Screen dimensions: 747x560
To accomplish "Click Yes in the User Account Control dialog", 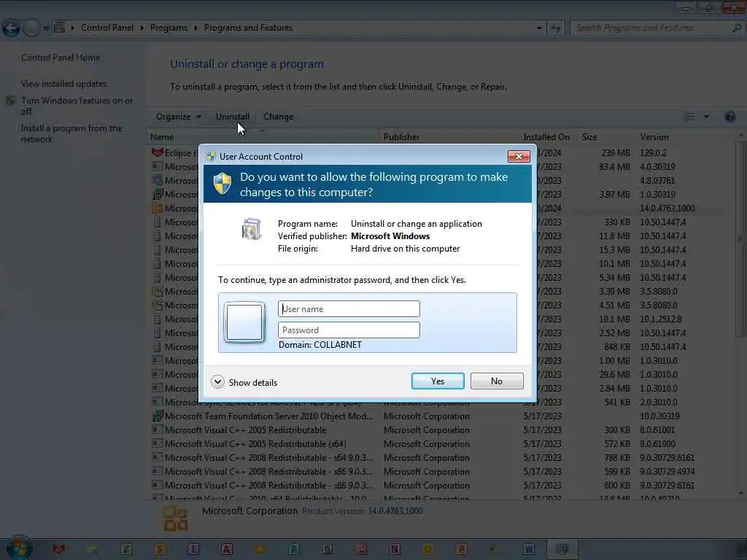I will tap(438, 381).
